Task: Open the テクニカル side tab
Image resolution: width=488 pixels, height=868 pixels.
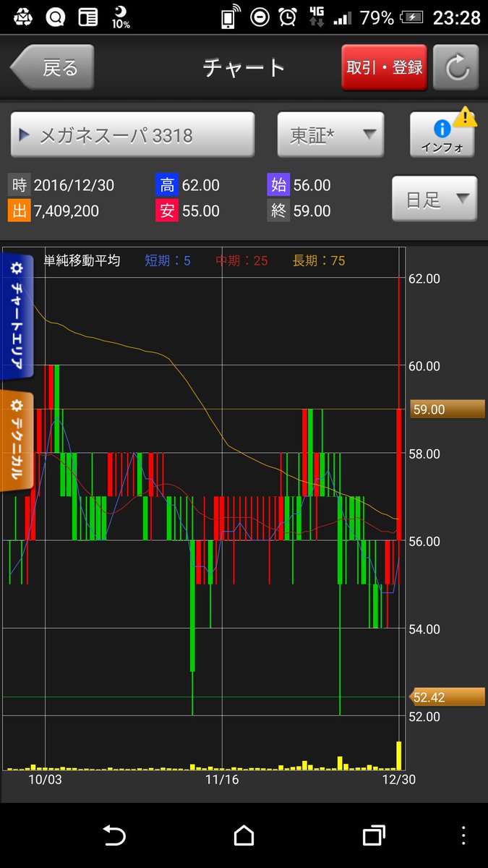Action: [16, 441]
